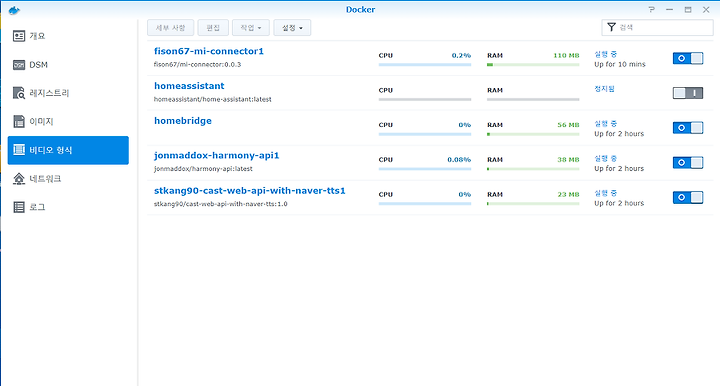Click 38 MB RAM value
Image resolution: width=720 pixels, height=386 pixels.
(x=568, y=160)
